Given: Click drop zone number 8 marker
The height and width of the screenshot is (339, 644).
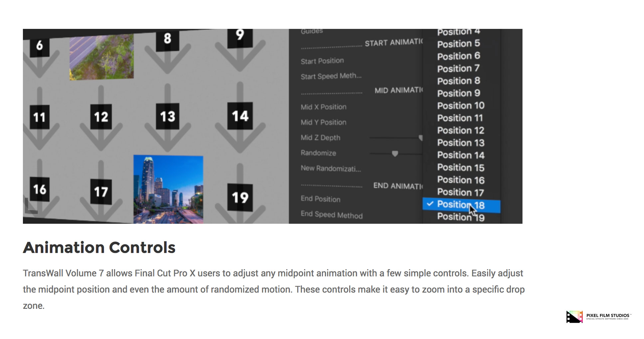Looking at the screenshot, I should [x=167, y=39].
